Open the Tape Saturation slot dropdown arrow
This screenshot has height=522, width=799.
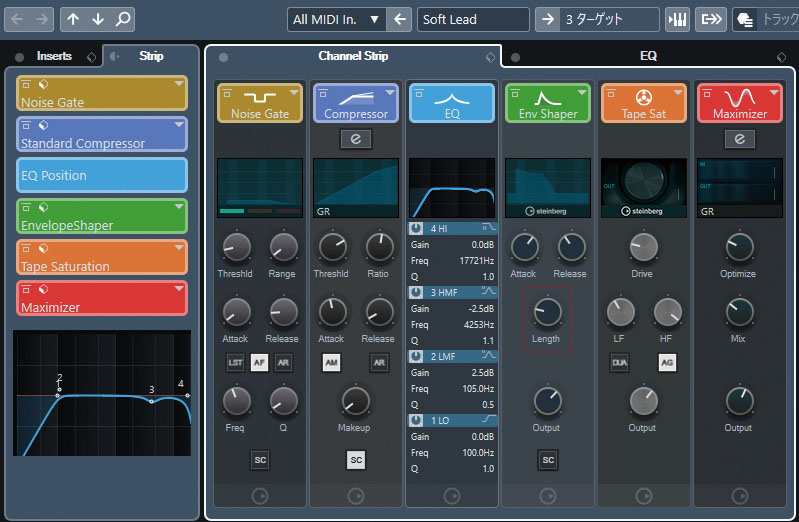(x=179, y=248)
